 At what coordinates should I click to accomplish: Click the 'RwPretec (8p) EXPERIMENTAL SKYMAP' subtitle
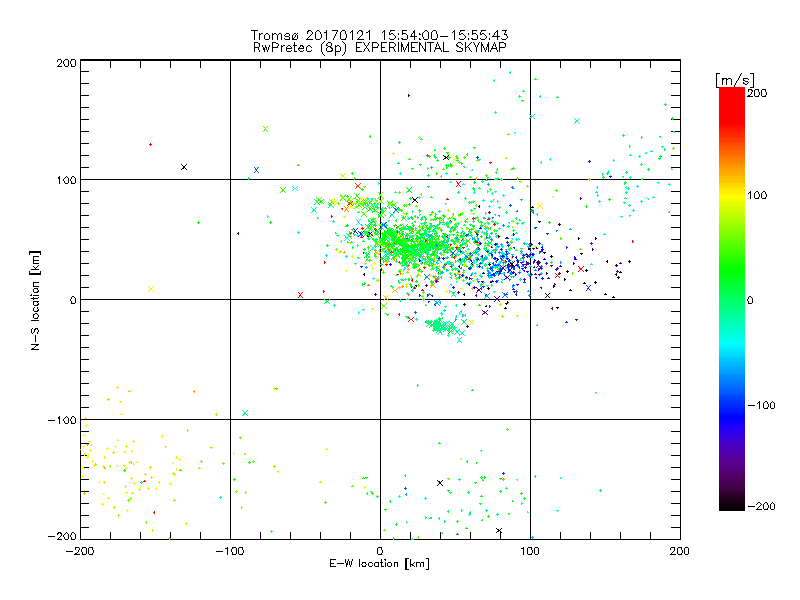click(380, 47)
